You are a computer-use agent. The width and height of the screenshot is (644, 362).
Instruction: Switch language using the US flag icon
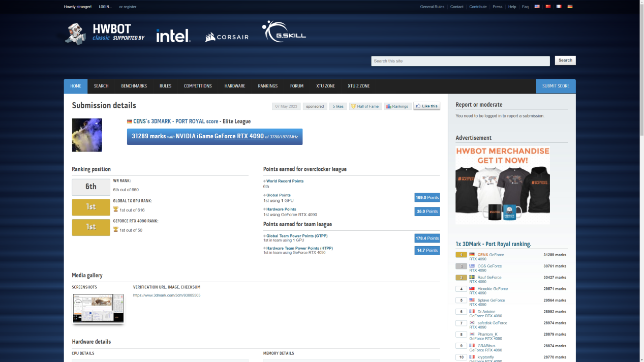point(537,7)
